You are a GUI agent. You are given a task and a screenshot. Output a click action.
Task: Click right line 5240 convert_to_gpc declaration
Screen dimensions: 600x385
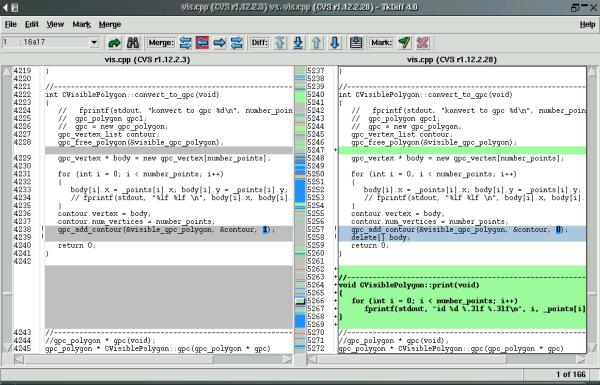point(426,95)
